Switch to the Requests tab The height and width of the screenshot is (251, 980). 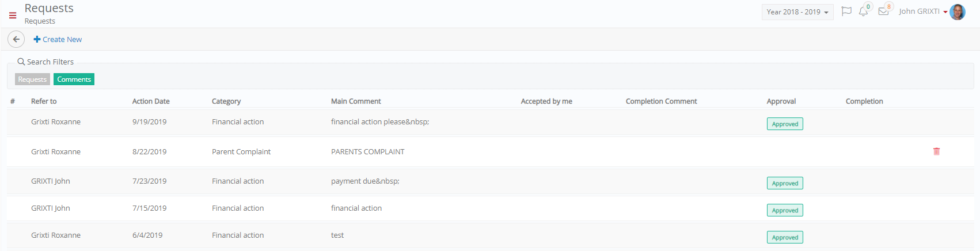point(32,79)
